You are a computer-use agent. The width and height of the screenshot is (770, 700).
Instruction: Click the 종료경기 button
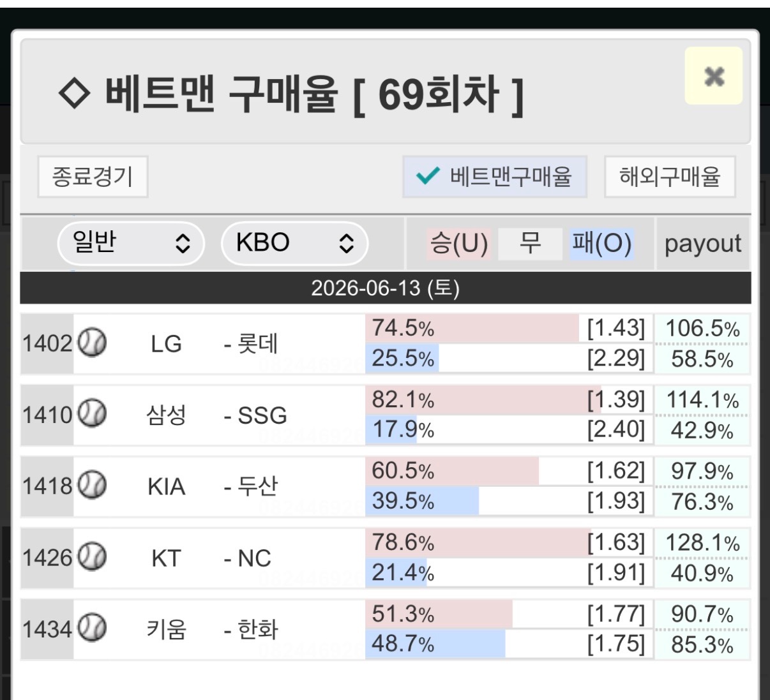tap(93, 176)
